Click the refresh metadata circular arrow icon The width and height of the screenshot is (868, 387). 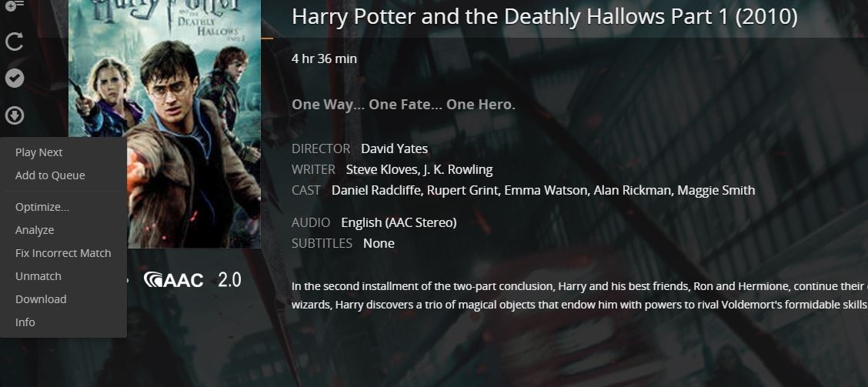click(x=15, y=42)
